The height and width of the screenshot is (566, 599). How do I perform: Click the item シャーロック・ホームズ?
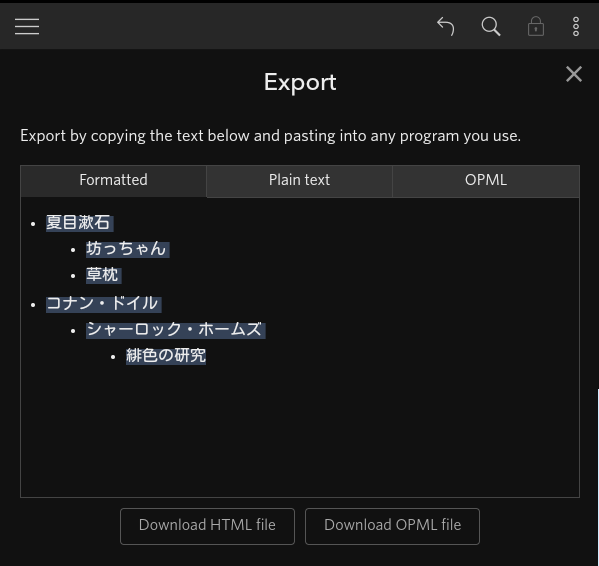click(x=175, y=330)
